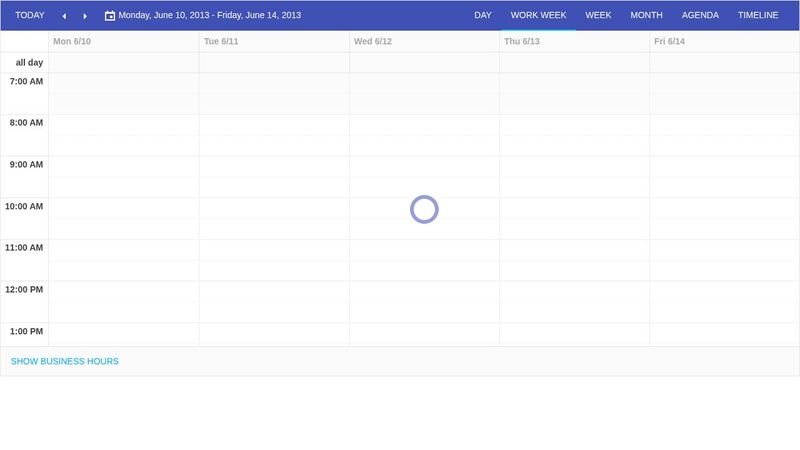Screen dimensions: 800x450
Task: Switch to Week view
Action: point(598,15)
